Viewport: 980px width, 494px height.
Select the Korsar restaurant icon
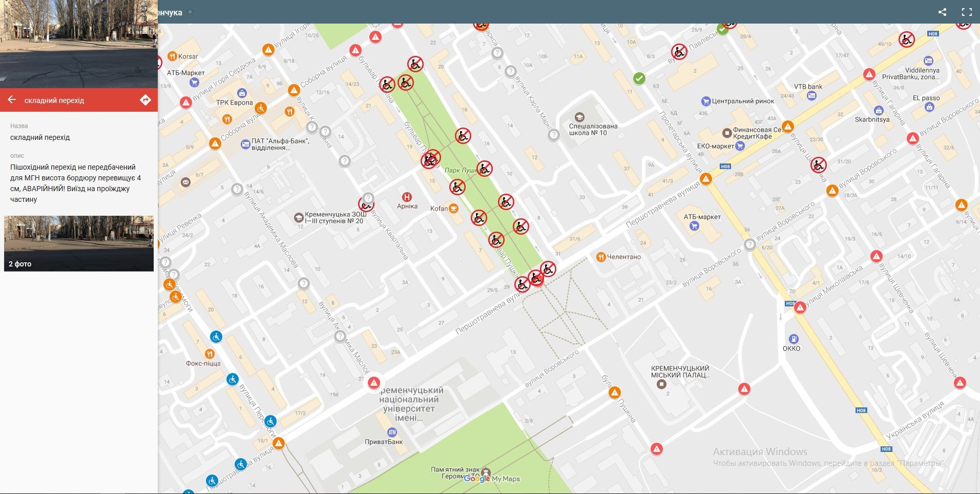[172, 56]
